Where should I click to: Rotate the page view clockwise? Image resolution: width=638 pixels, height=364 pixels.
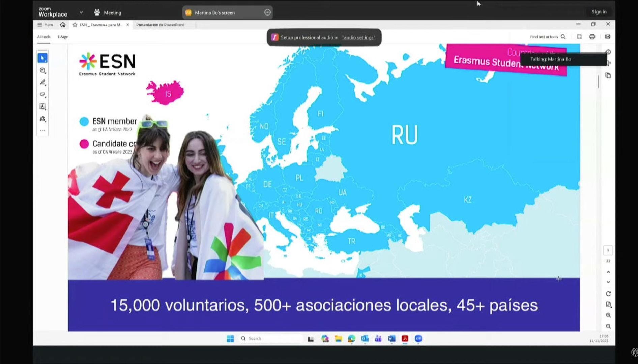pyautogui.click(x=608, y=294)
